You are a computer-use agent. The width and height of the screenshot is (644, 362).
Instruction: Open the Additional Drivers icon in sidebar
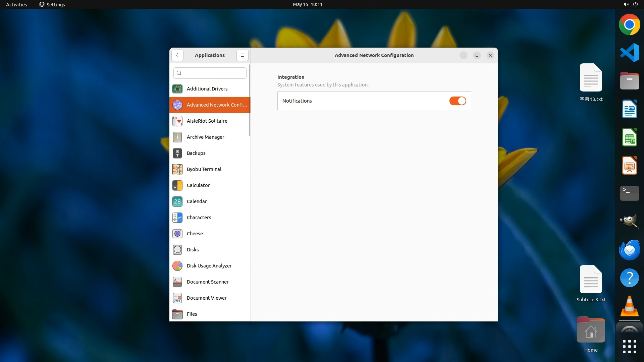click(x=177, y=89)
